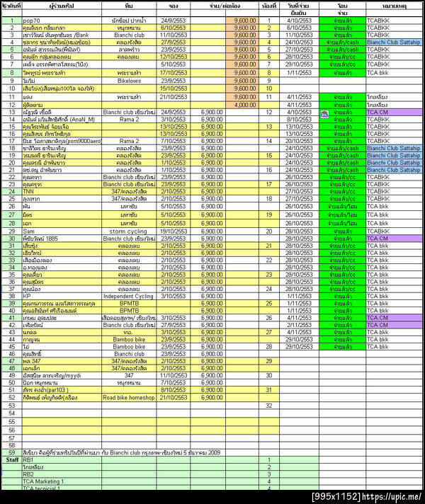Image resolution: width=425 pixels, height=504 pixels.
Task: Click the 'ทีม' column header
Action: (129, 6)
